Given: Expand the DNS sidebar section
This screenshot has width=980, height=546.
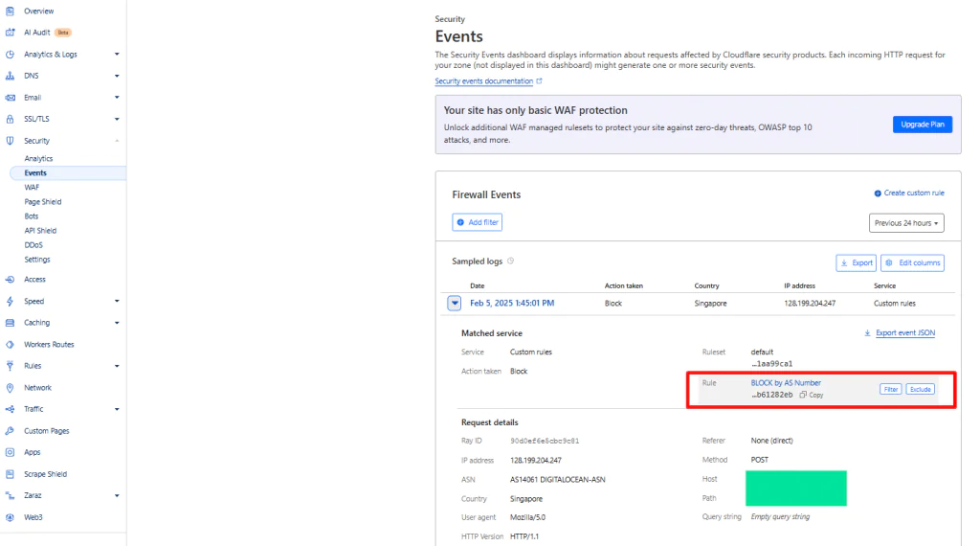Looking at the screenshot, I should (117, 76).
